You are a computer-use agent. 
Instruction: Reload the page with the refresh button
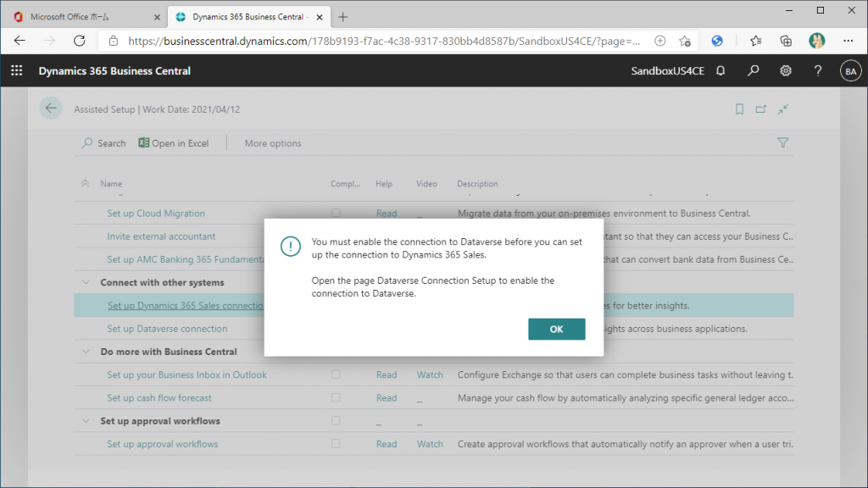coord(79,41)
